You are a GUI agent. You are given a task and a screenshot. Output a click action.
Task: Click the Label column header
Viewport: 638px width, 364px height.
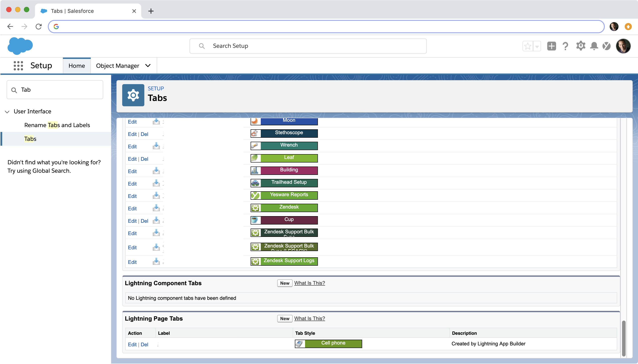[x=164, y=333]
